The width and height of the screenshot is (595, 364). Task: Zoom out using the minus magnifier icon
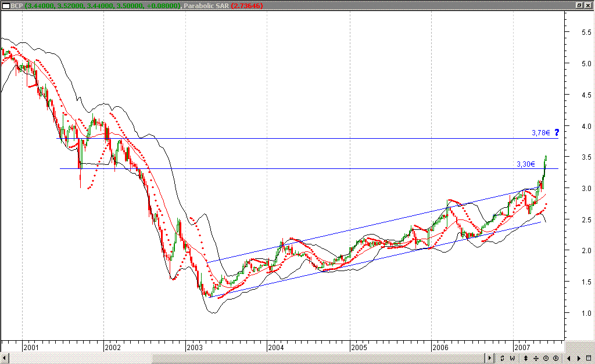pyautogui.click(x=546, y=358)
